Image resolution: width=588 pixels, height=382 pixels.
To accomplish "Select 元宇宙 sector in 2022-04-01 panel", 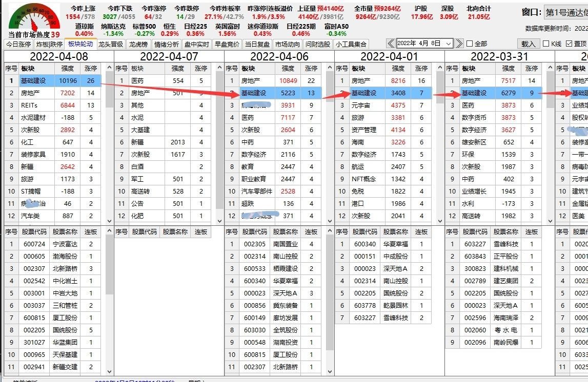I will tap(383, 105).
